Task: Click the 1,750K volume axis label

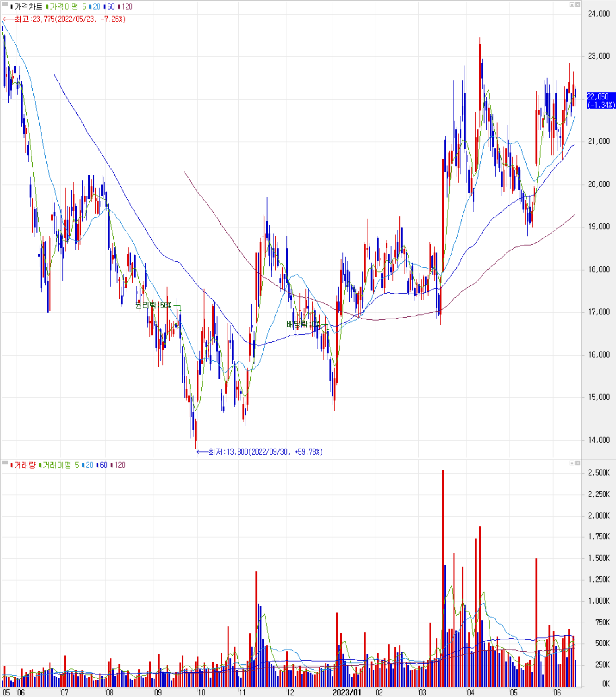Action: click(x=599, y=537)
